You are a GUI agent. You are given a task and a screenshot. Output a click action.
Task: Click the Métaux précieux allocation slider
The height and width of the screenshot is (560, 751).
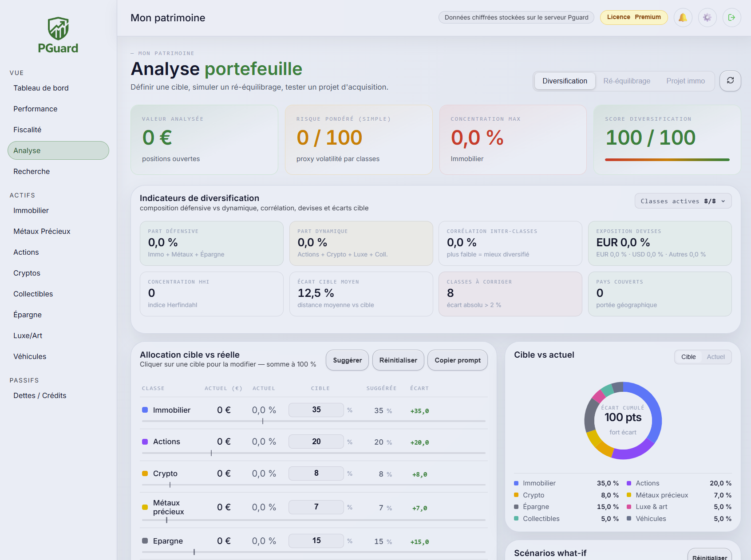click(x=313, y=520)
